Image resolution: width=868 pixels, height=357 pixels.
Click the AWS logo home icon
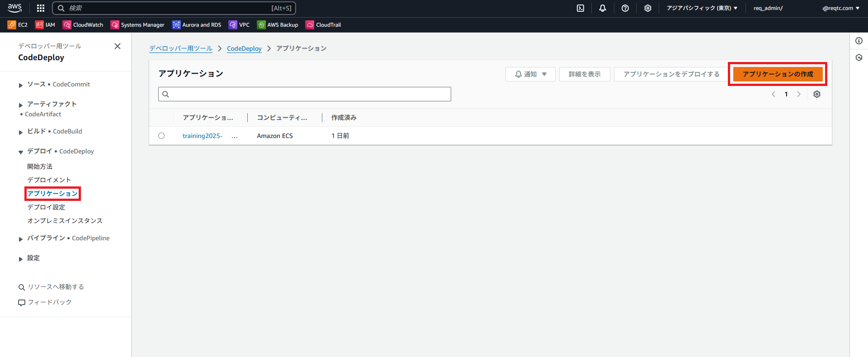14,8
